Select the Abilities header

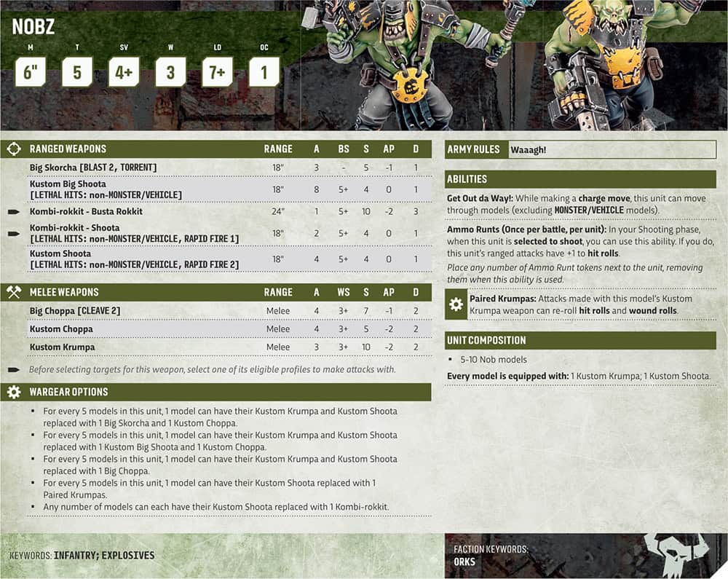point(580,178)
